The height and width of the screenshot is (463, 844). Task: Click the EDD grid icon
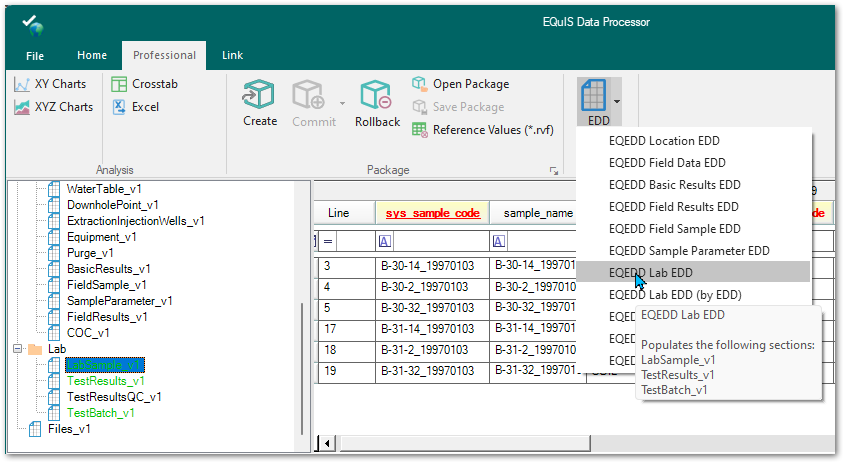594,95
